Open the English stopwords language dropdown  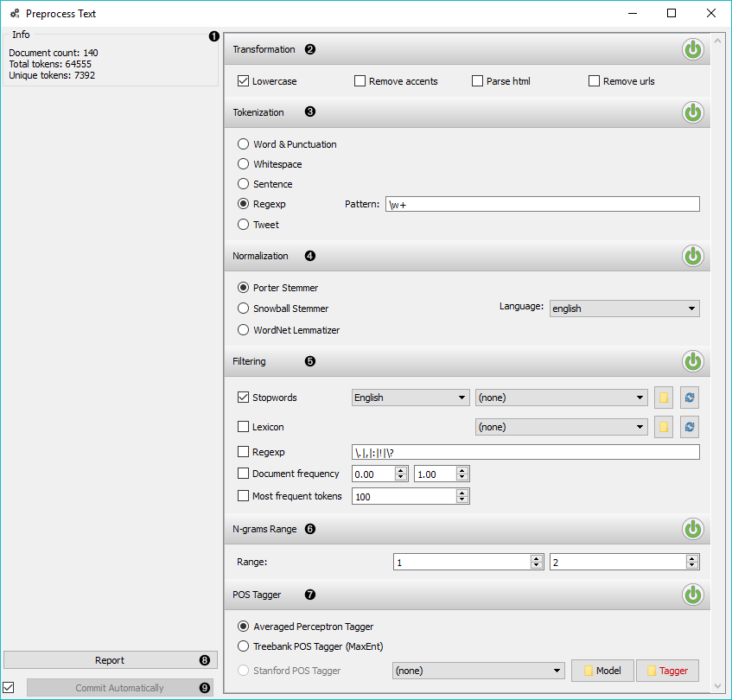coord(410,398)
